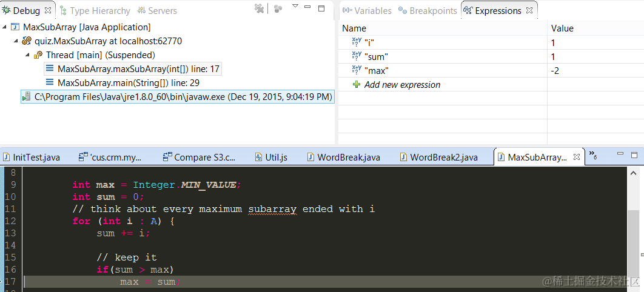Click editor scrollbar up arrow
Image resolution: width=644 pixels, height=292 pixels.
point(633,173)
